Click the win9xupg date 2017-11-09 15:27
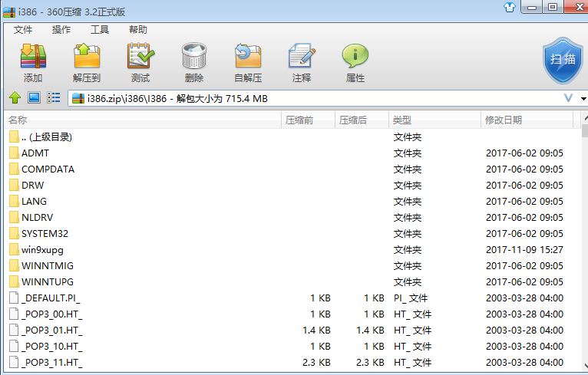The width and height of the screenshot is (588, 375). point(524,249)
